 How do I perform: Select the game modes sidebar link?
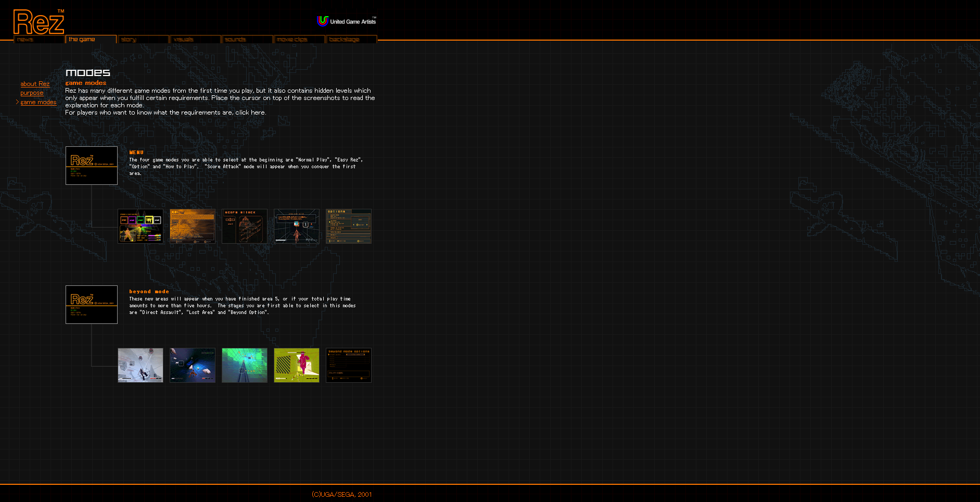tap(38, 102)
